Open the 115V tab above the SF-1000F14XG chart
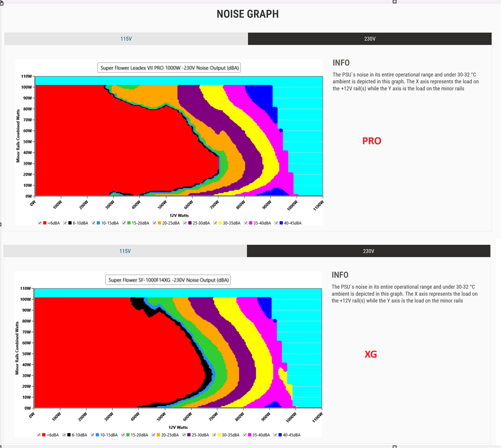Viewport: 501px width, 448px height. point(125,251)
